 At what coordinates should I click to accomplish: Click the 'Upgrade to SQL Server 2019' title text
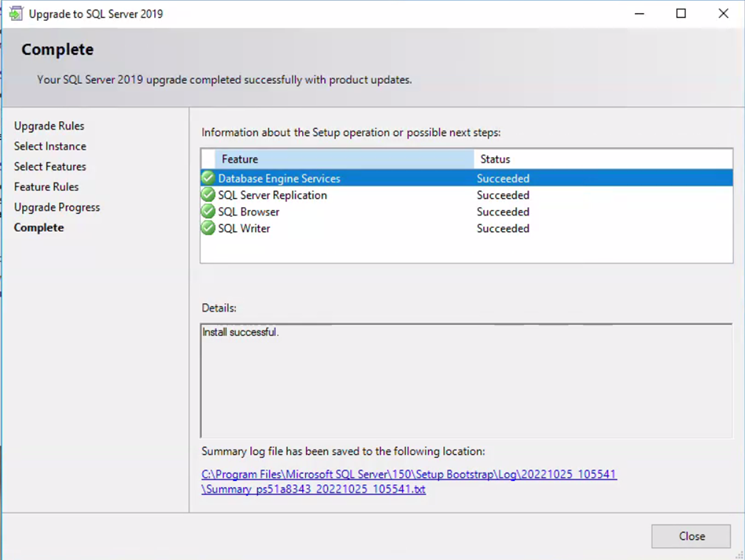click(x=96, y=14)
